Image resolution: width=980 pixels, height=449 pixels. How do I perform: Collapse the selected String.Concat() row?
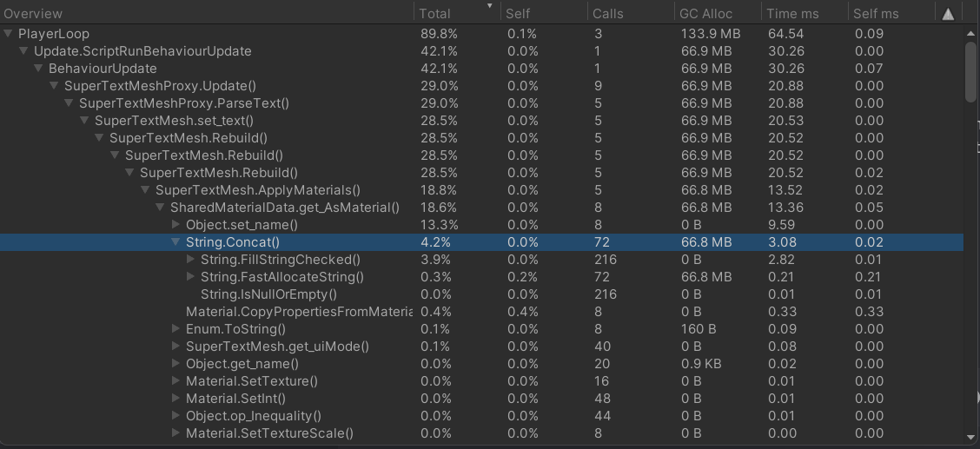[175, 242]
